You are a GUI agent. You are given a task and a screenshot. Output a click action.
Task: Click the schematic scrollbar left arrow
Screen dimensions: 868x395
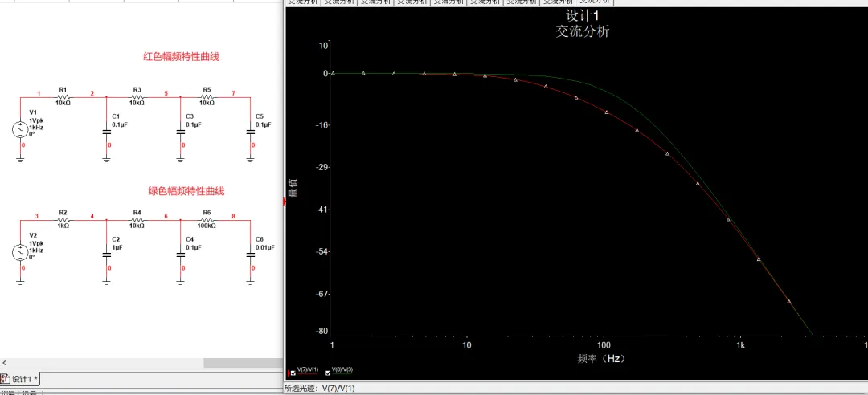click(4, 363)
